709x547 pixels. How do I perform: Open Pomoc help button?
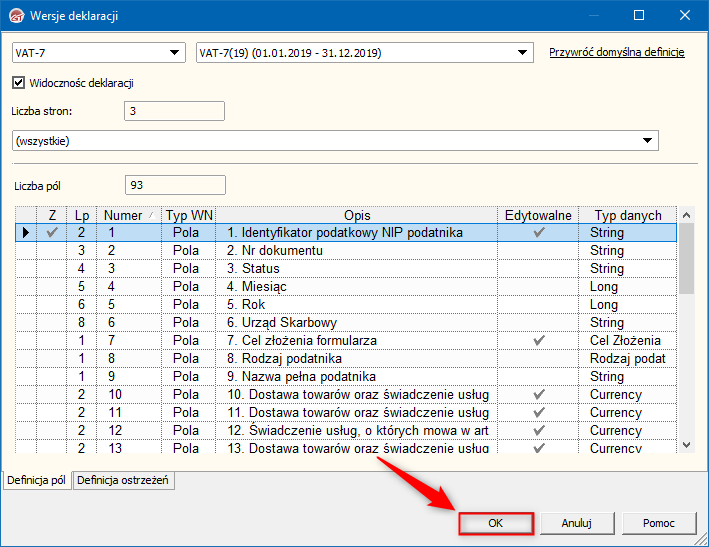[659, 523]
